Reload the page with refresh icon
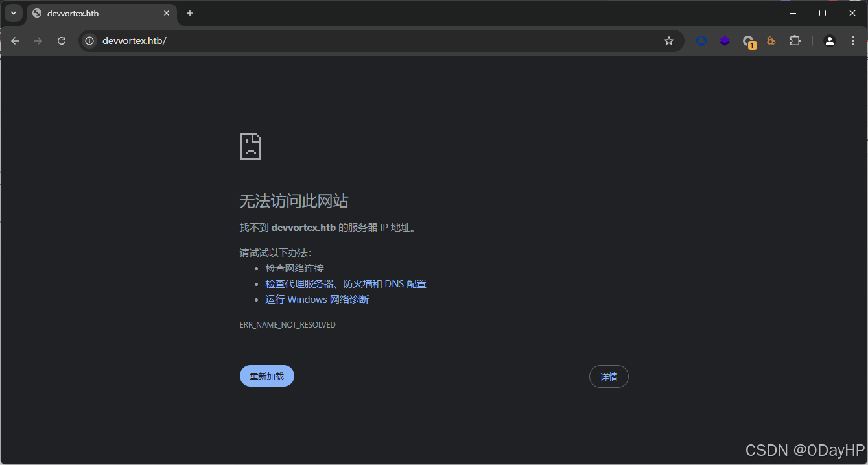The image size is (868, 465). coord(61,40)
